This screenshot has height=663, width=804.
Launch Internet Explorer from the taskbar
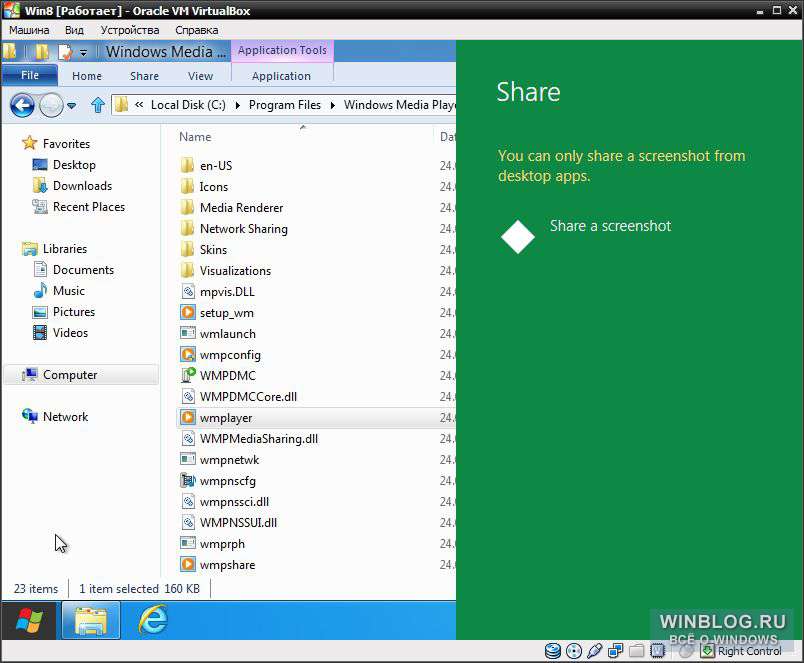click(153, 620)
